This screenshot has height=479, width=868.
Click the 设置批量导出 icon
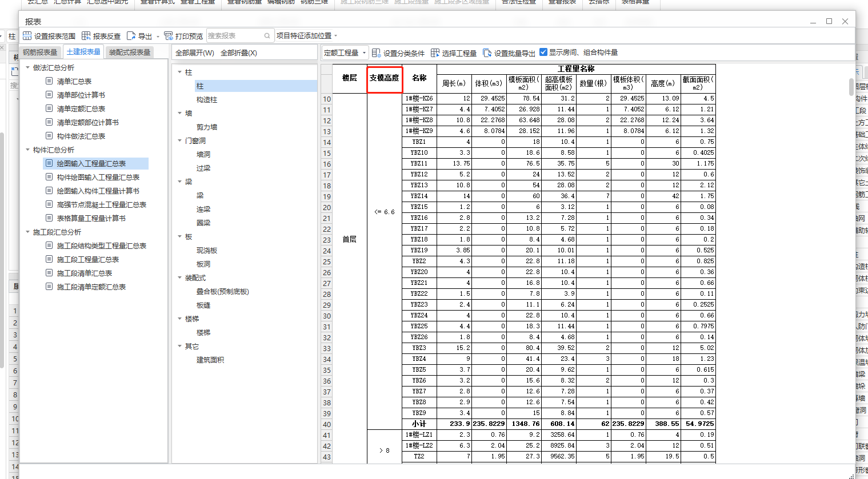tap(487, 53)
